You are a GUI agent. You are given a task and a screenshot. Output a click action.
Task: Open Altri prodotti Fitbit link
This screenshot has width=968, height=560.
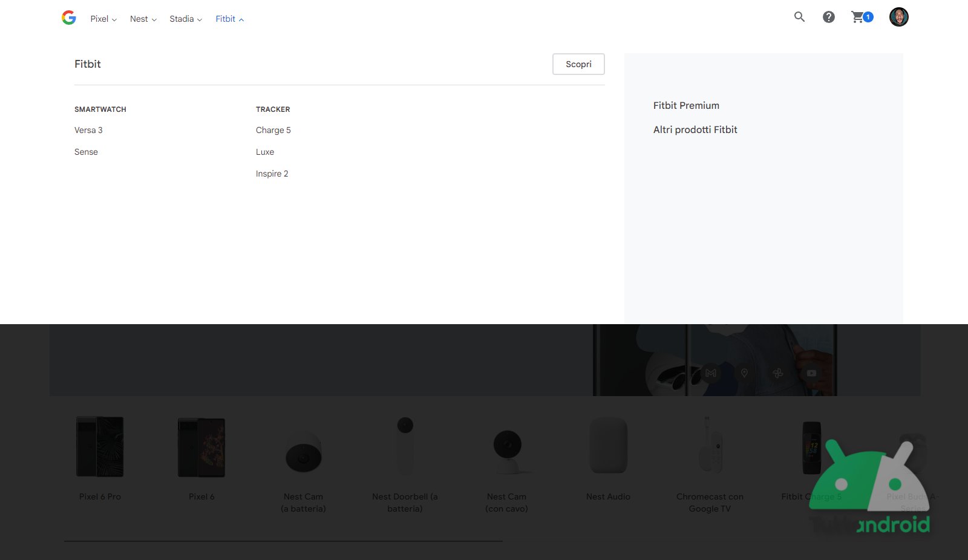[x=695, y=129]
